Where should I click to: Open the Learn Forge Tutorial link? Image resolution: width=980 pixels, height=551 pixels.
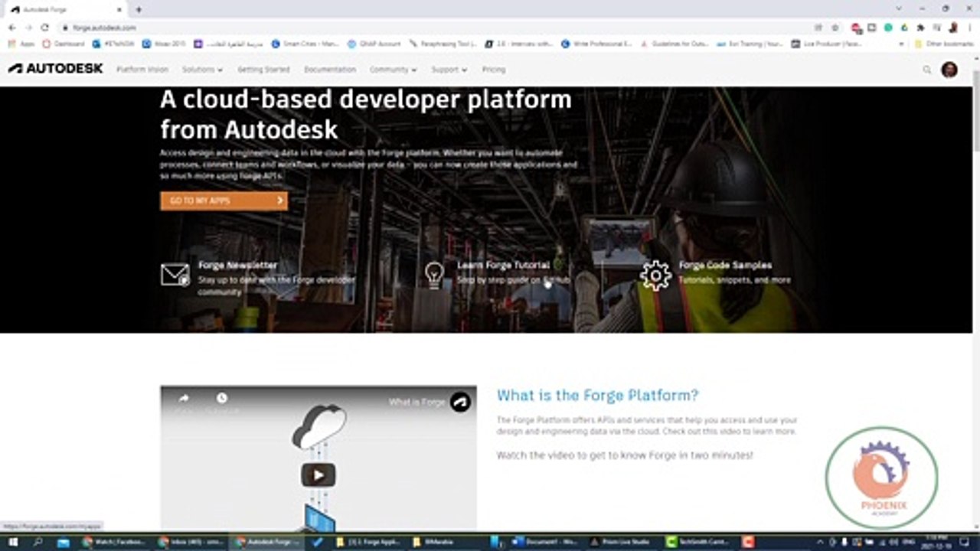click(503, 265)
